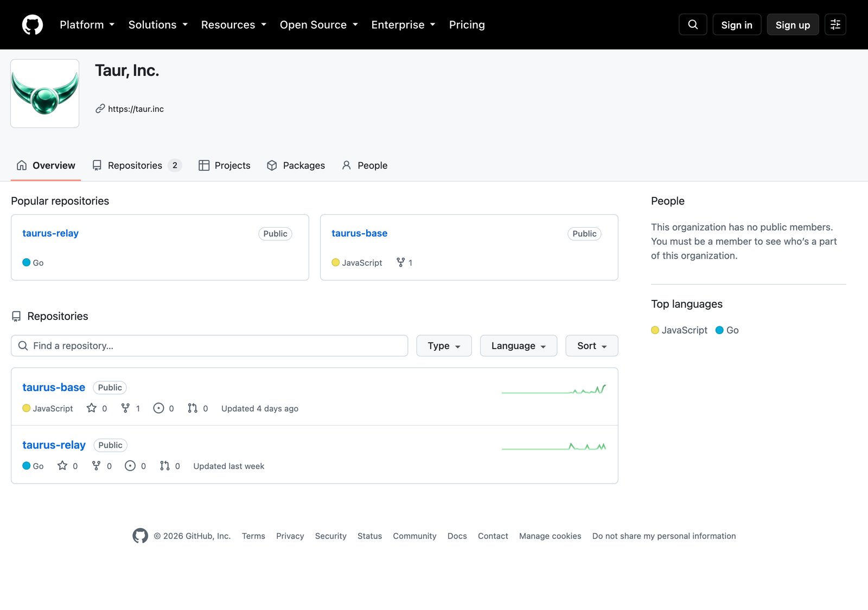Click the People sidebar heading

668,201
